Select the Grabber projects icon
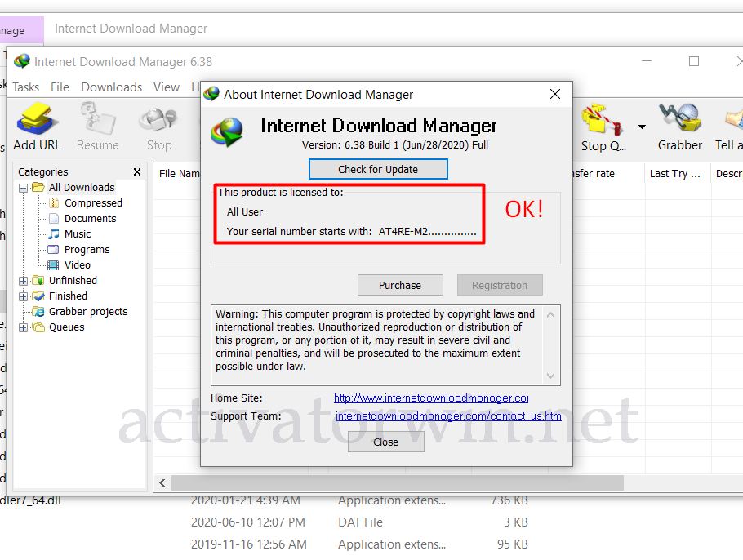Image resolution: width=743 pixels, height=560 pixels. [38, 311]
